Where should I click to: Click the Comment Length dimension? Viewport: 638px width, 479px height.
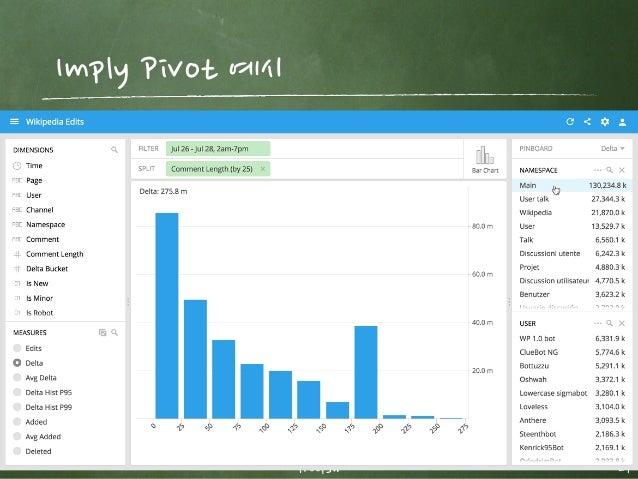click(x=55, y=254)
